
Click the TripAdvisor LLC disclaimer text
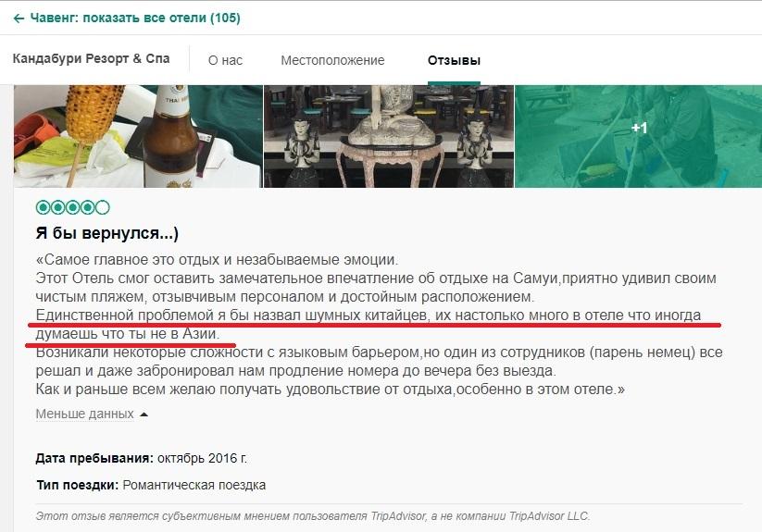coord(312,516)
